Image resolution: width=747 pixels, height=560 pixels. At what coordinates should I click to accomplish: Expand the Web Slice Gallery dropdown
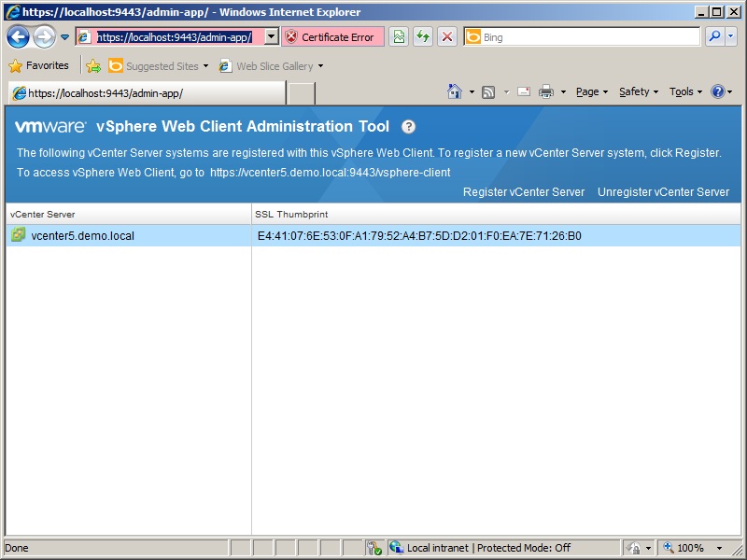click(x=320, y=66)
